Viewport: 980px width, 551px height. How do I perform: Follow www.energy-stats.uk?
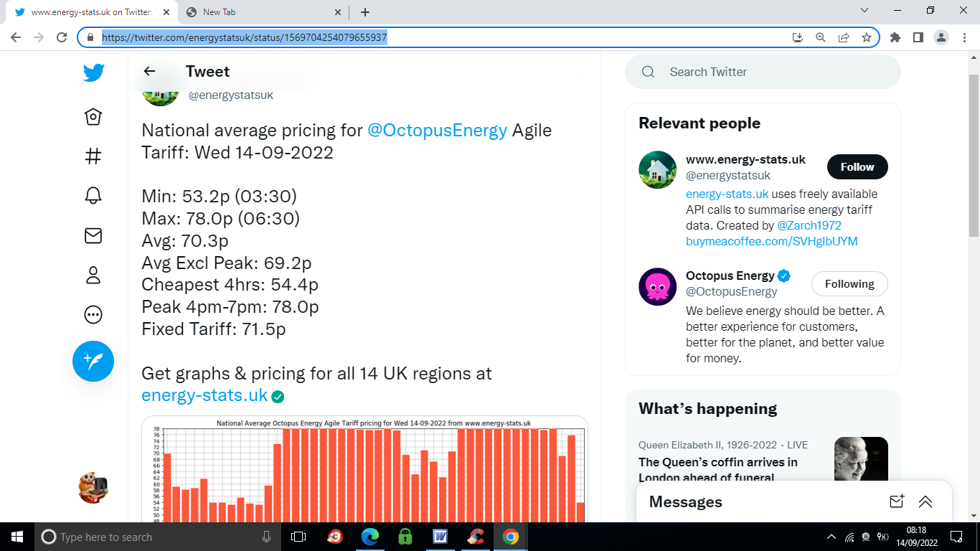(857, 166)
